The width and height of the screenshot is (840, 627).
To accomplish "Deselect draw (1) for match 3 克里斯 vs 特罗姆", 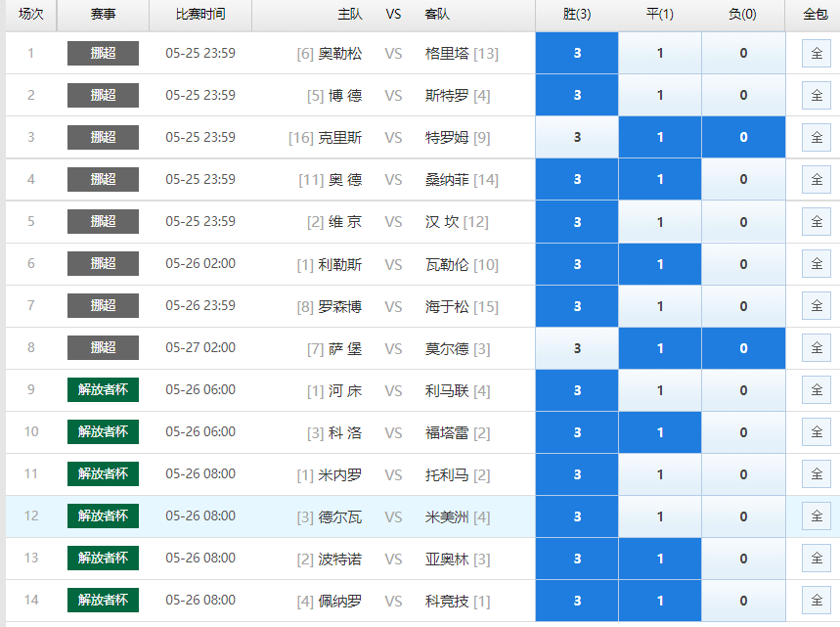I will coord(660,137).
